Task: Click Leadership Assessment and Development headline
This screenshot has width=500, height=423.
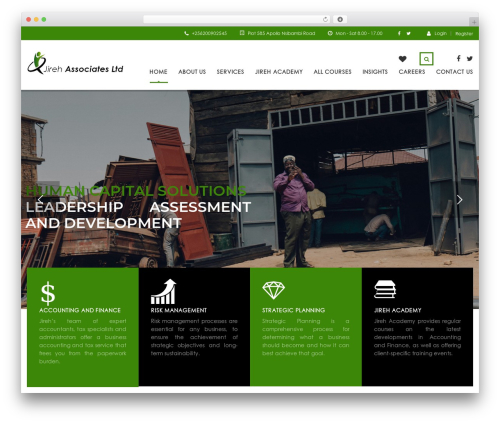Action: tap(138, 215)
